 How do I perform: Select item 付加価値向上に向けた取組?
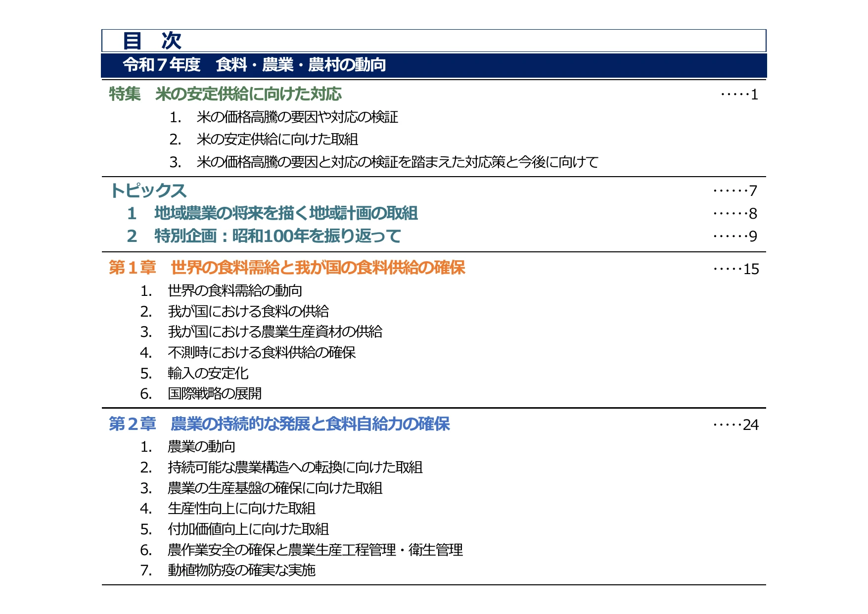click(248, 529)
